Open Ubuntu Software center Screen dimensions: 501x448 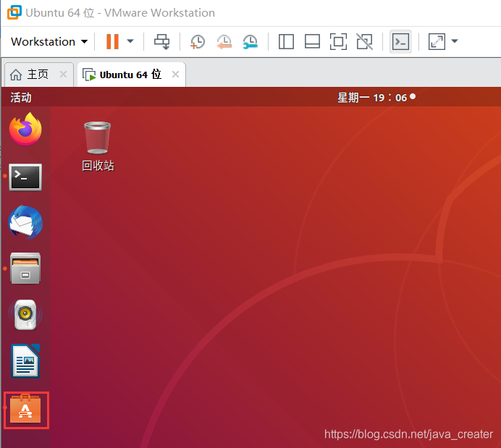point(25,409)
